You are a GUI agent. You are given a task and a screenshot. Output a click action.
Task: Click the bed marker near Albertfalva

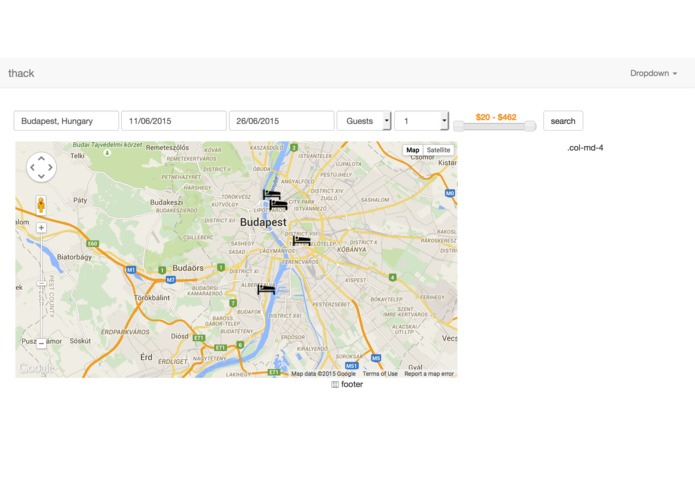266,289
